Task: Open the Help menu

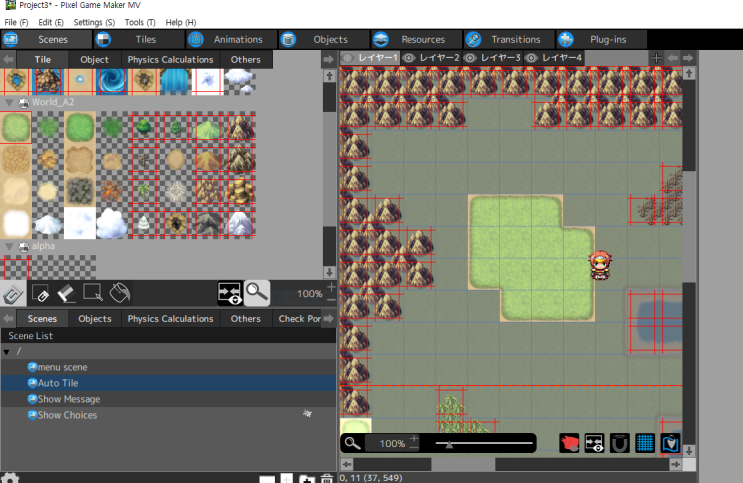Action: [x=181, y=22]
